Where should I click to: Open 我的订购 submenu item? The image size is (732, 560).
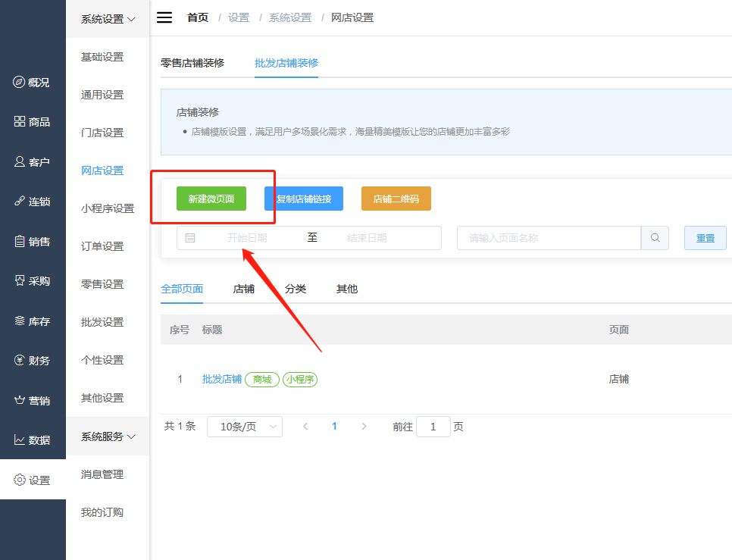tap(102, 512)
